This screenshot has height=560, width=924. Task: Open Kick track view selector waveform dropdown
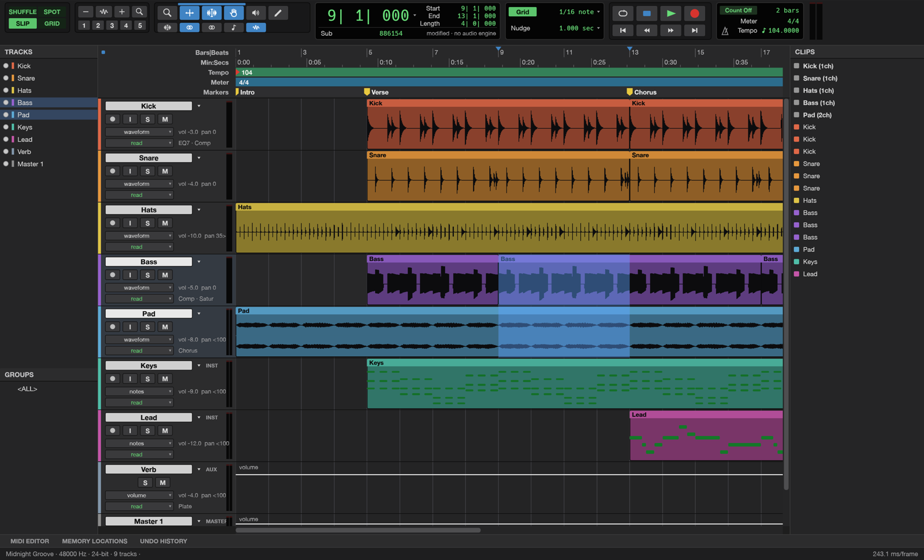[139, 132]
